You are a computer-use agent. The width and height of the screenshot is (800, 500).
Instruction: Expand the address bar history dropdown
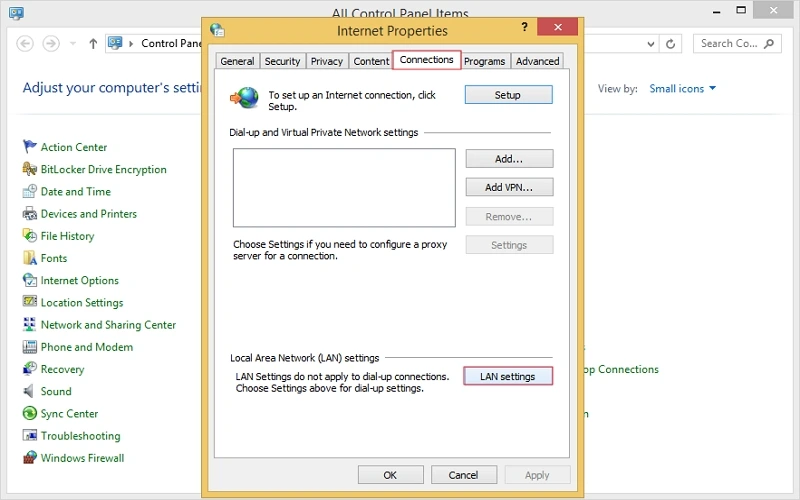click(651, 44)
